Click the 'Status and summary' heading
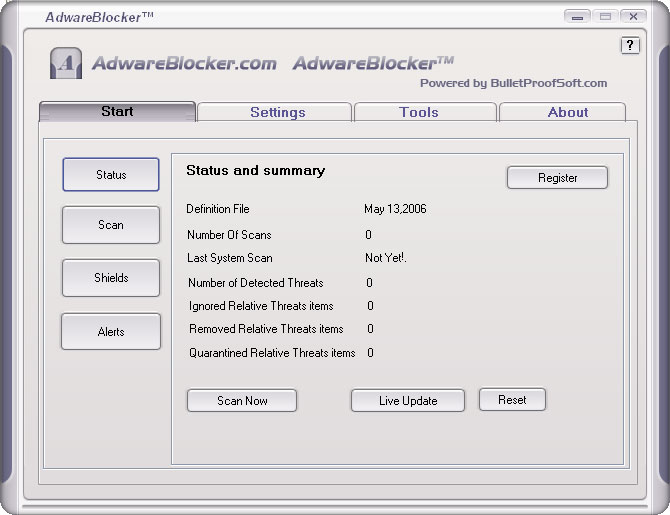The image size is (670, 515). 256,171
